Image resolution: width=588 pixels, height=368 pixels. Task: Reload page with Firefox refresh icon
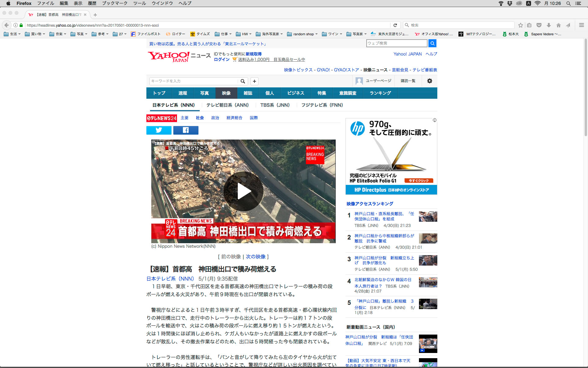(395, 25)
